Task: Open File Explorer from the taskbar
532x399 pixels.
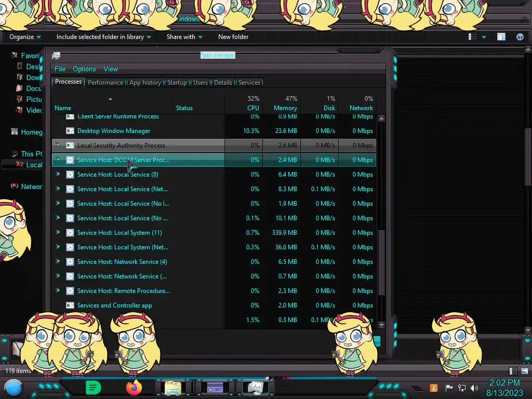Action: (173, 388)
